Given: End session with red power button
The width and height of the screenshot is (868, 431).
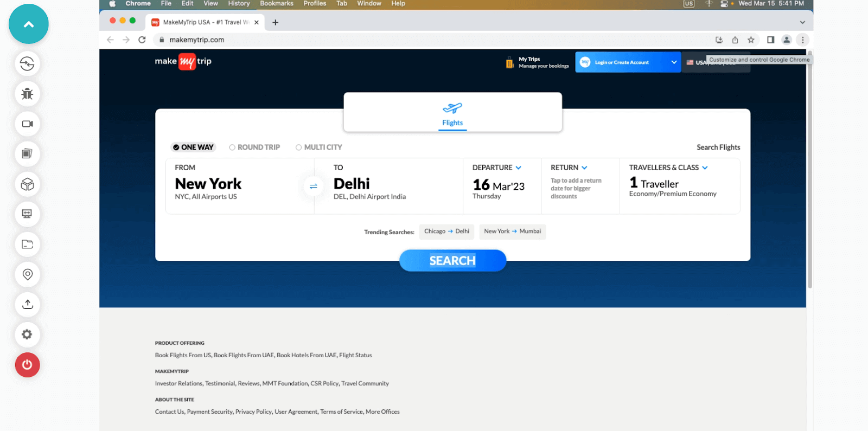Looking at the screenshot, I should (x=27, y=365).
